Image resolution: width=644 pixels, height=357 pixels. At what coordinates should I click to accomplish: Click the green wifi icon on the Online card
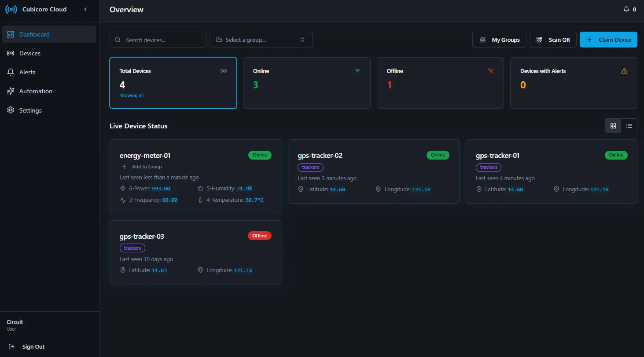pos(357,71)
